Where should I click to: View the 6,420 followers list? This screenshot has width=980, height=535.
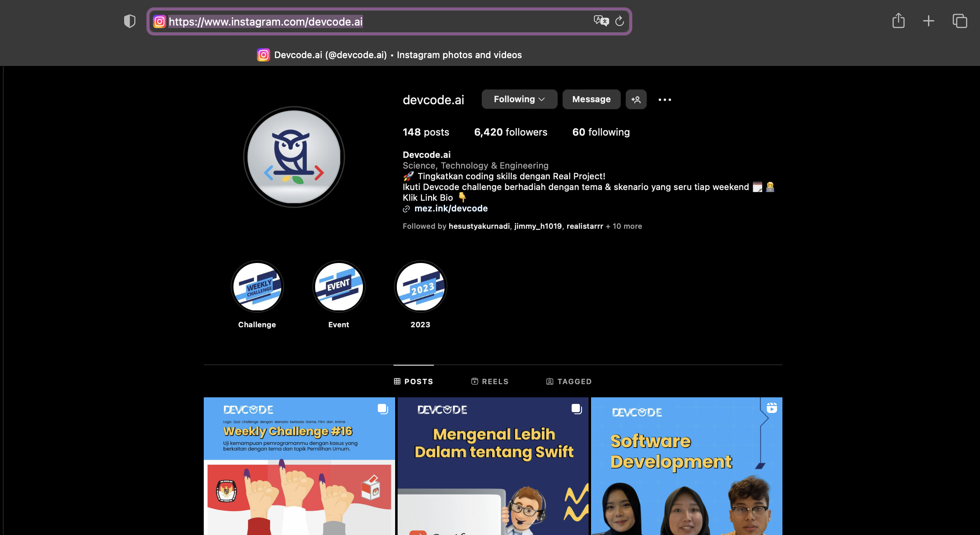[511, 132]
